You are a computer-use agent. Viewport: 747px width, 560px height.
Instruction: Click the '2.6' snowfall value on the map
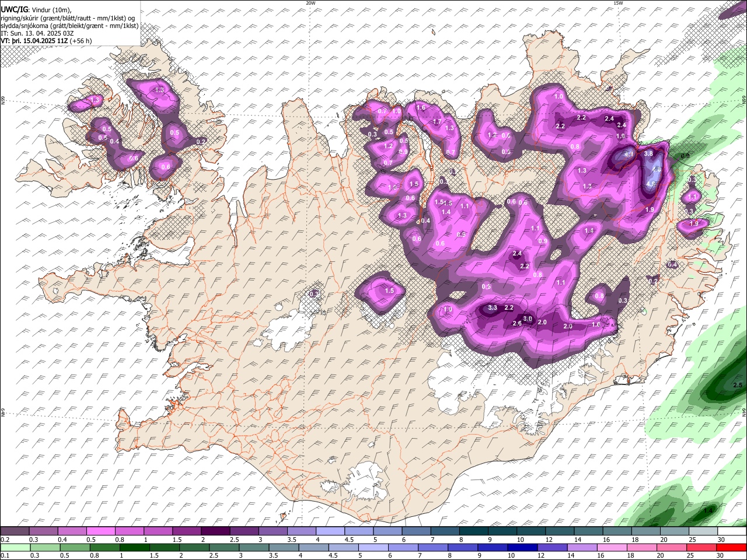[x=517, y=323]
